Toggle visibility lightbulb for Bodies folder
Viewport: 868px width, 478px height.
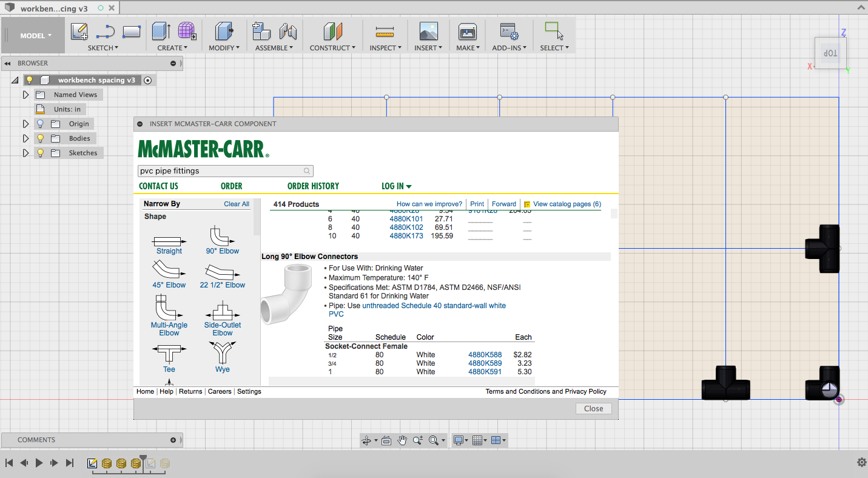point(41,138)
